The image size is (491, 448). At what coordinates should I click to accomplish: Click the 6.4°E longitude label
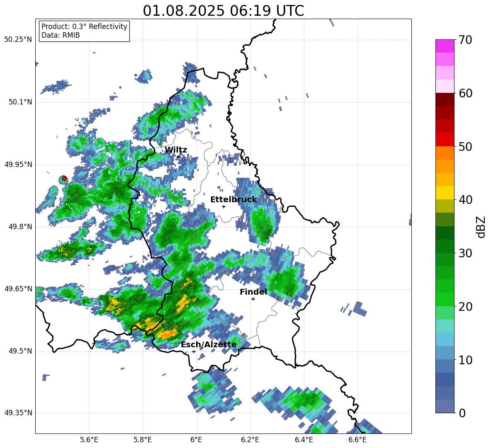pos(304,440)
